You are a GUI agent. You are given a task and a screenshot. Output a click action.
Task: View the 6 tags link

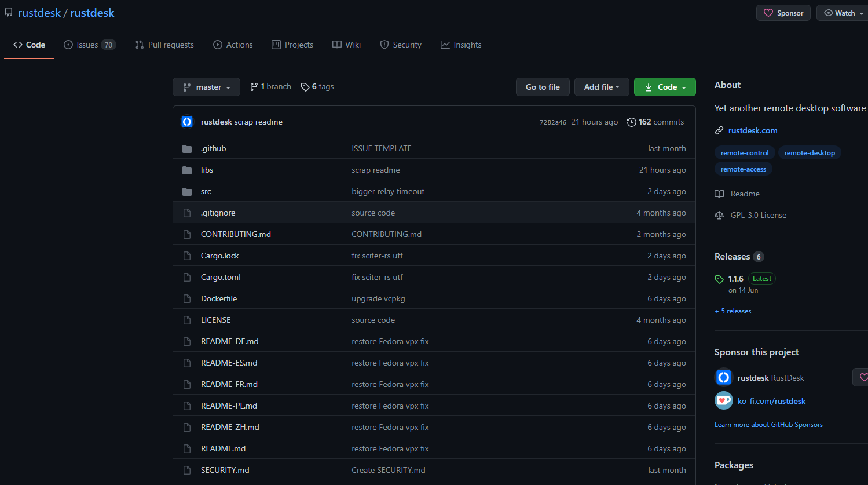click(x=317, y=87)
